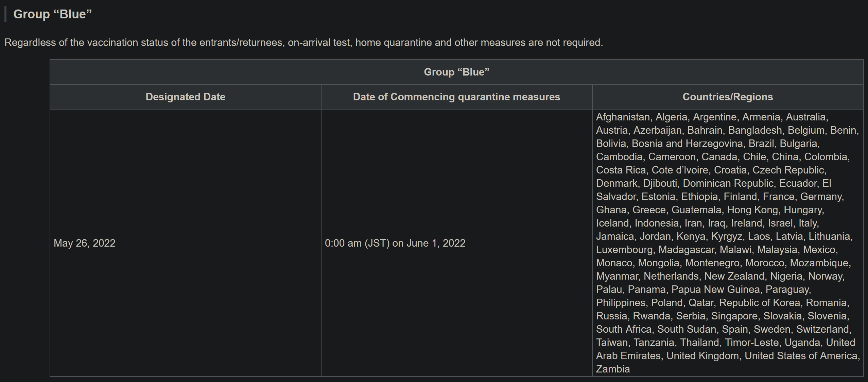Click on South Sudan in the list
The height and width of the screenshot is (382, 868).
tap(686, 329)
